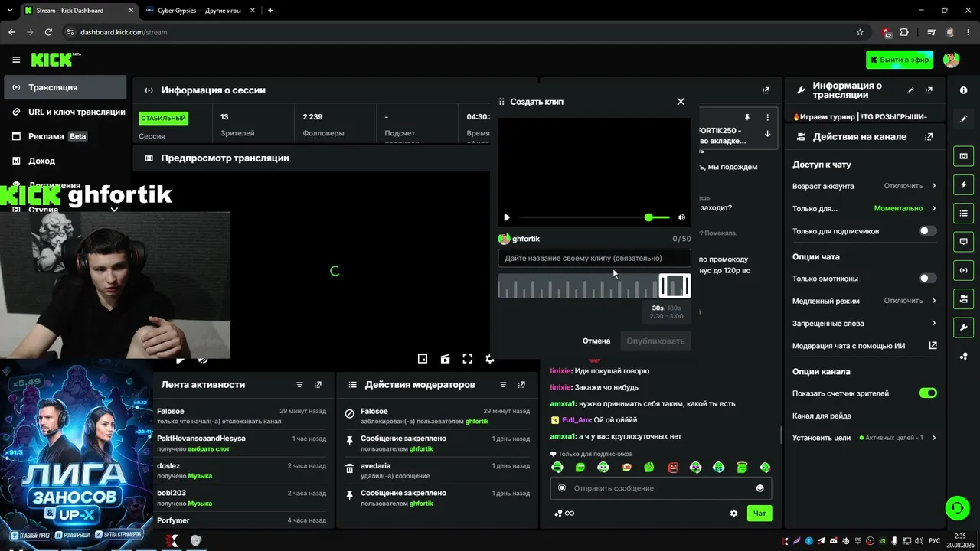Enable picture-in-picture on stream preview
The image size is (980, 551).
coord(422,359)
